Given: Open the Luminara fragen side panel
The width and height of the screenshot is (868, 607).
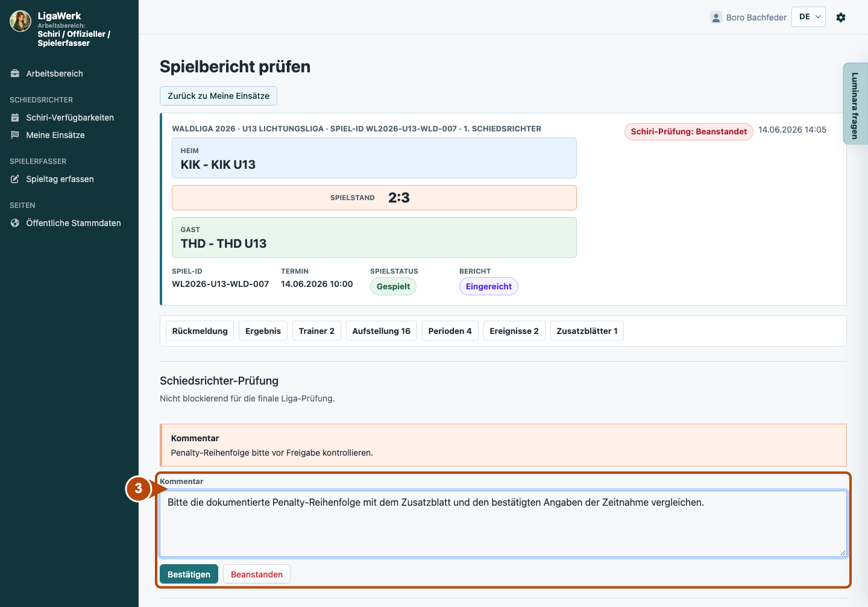Looking at the screenshot, I should point(855,104).
